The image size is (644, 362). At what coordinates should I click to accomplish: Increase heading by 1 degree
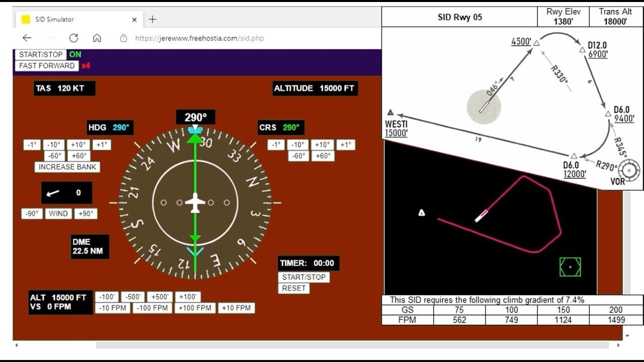click(102, 145)
